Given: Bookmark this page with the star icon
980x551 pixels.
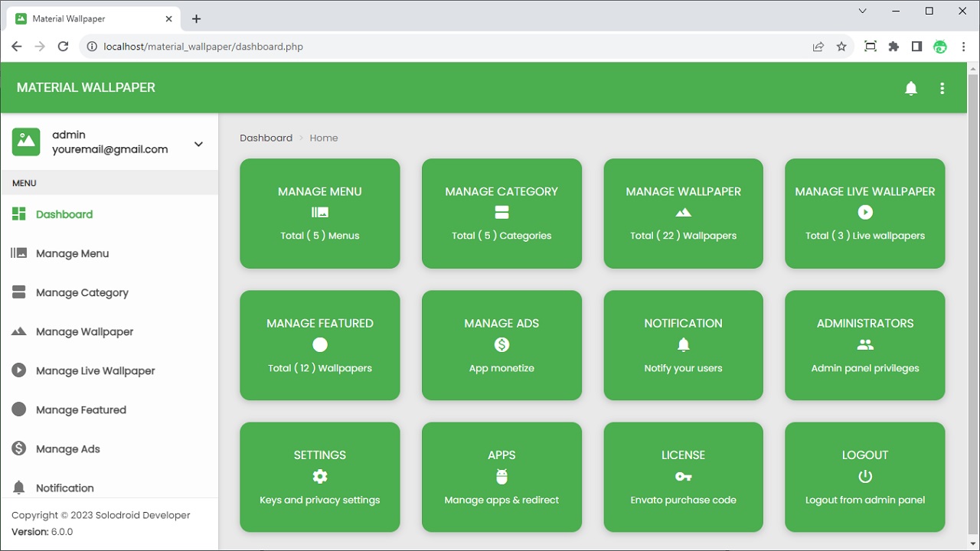Looking at the screenshot, I should (841, 47).
